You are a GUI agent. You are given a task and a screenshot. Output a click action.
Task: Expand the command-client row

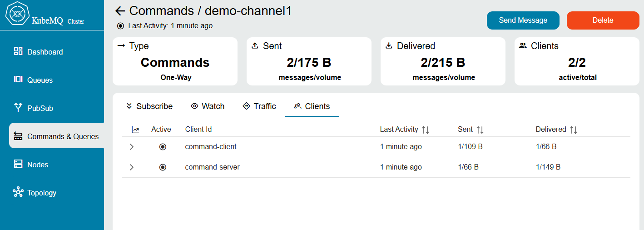[x=132, y=147]
